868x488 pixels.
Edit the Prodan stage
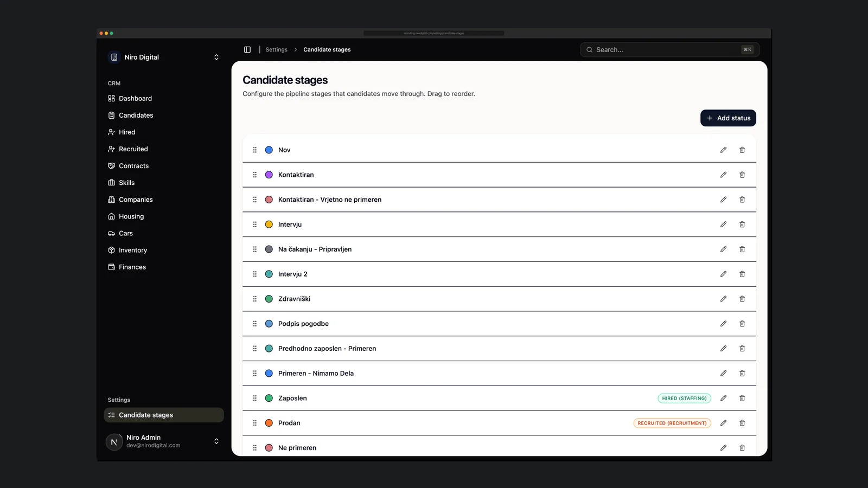(x=723, y=423)
